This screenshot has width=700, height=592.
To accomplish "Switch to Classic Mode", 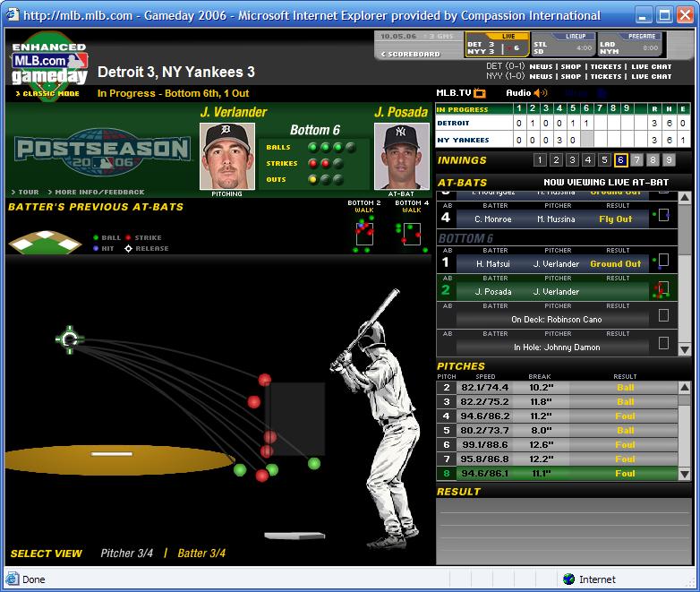I will click(47, 93).
